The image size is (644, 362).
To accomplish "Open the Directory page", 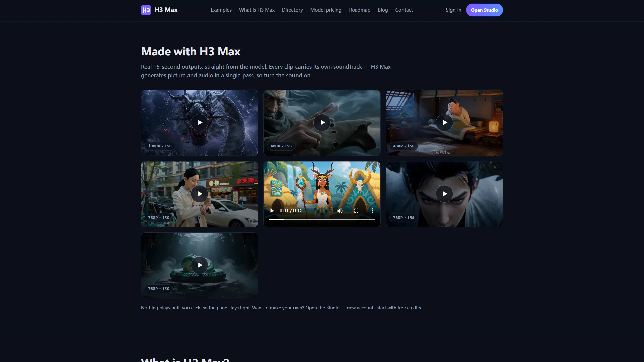I will click(292, 10).
